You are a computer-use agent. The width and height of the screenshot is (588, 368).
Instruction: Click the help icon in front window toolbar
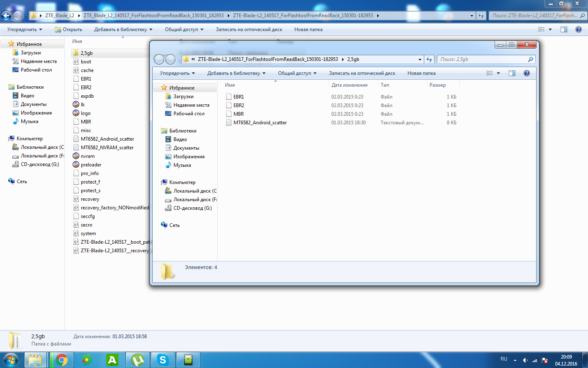[x=526, y=73]
